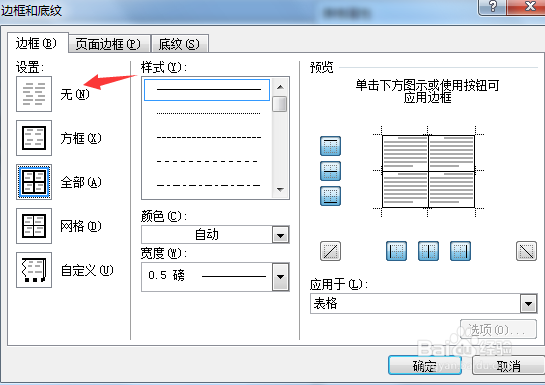Click the table preview diagram

[x=428, y=171]
